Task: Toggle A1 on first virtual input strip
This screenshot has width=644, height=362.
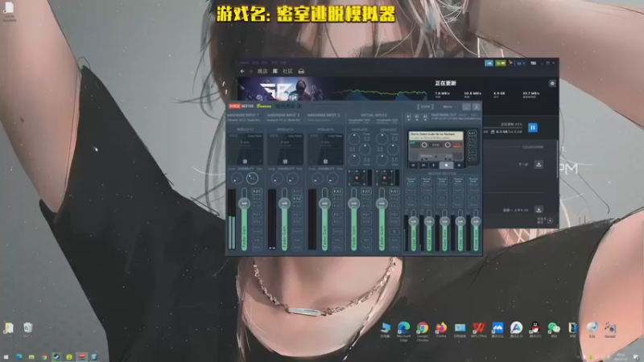Action: click(x=366, y=191)
